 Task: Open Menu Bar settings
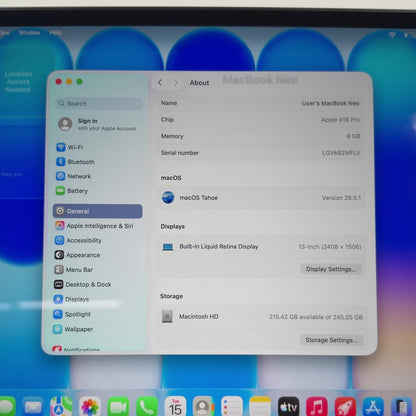pos(73,269)
